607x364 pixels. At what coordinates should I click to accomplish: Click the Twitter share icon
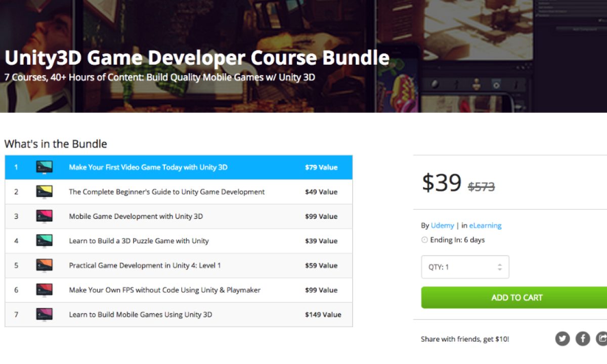point(562,338)
